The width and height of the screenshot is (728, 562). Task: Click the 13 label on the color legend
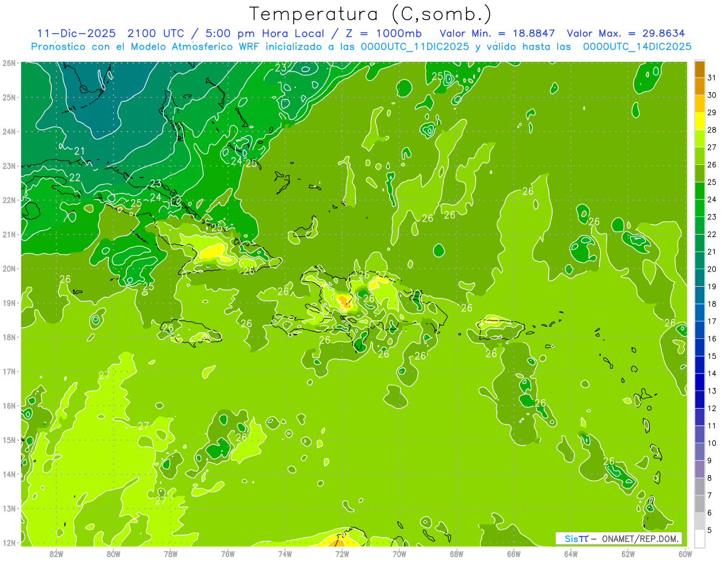pyautogui.click(x=712, y=391)
